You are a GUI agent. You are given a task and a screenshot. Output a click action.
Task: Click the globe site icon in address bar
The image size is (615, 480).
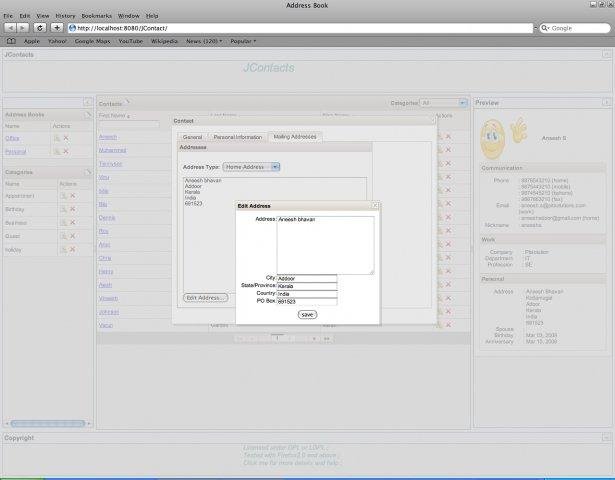click(72, 28)
